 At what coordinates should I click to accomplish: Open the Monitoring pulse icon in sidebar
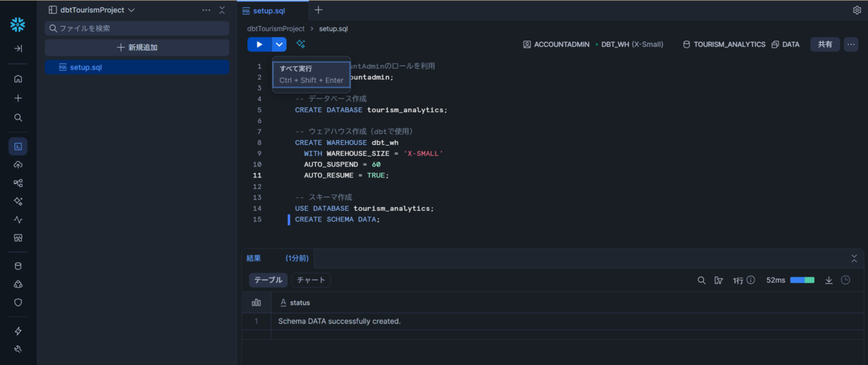point(18,219)
